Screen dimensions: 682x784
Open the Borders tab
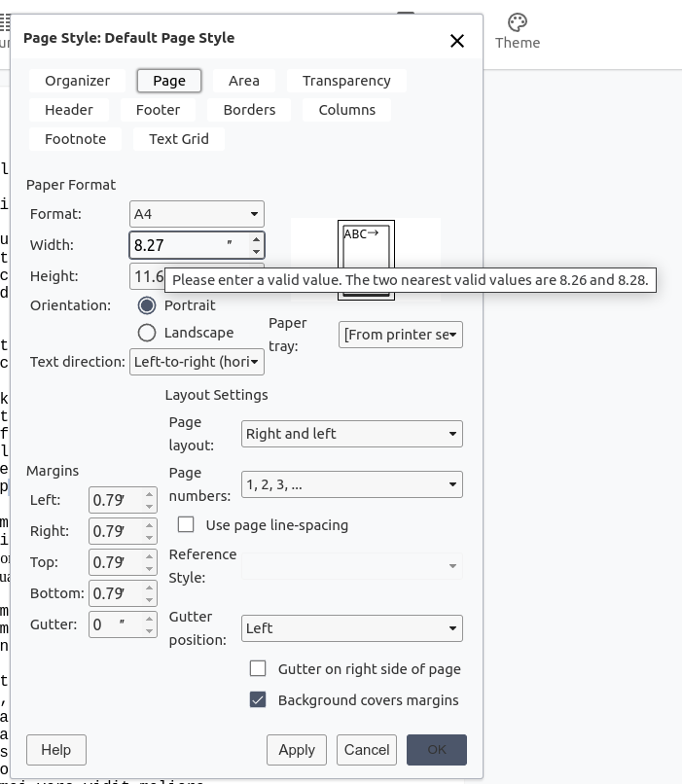(249, 110)
